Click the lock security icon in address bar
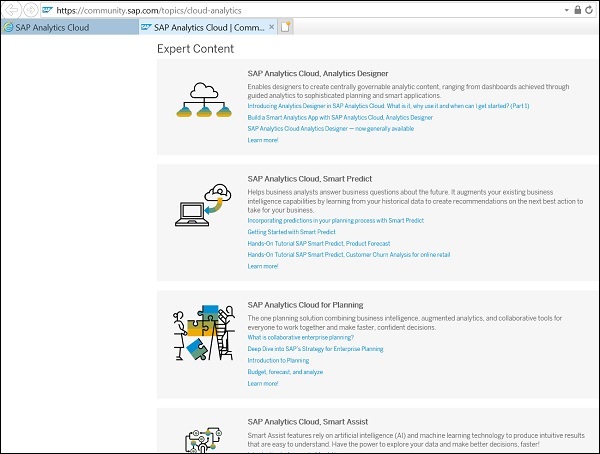The width and height of the screenshot is (600, 454). [577, 9]
